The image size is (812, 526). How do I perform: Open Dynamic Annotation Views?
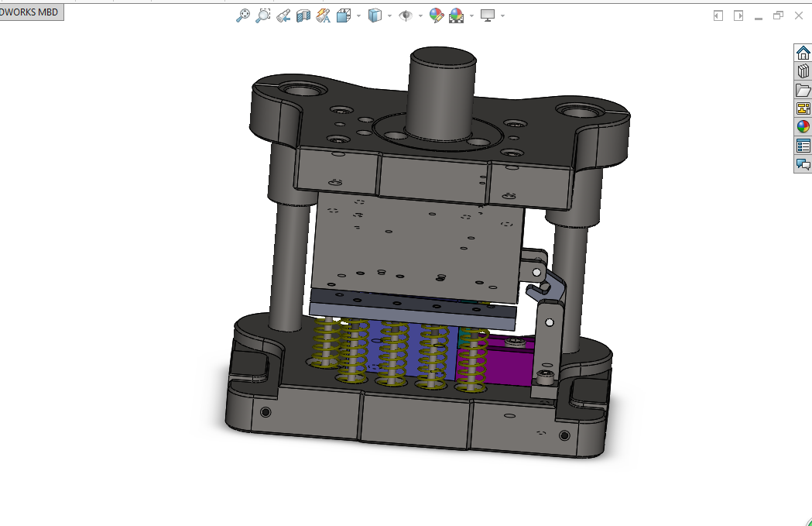point(323,15)
